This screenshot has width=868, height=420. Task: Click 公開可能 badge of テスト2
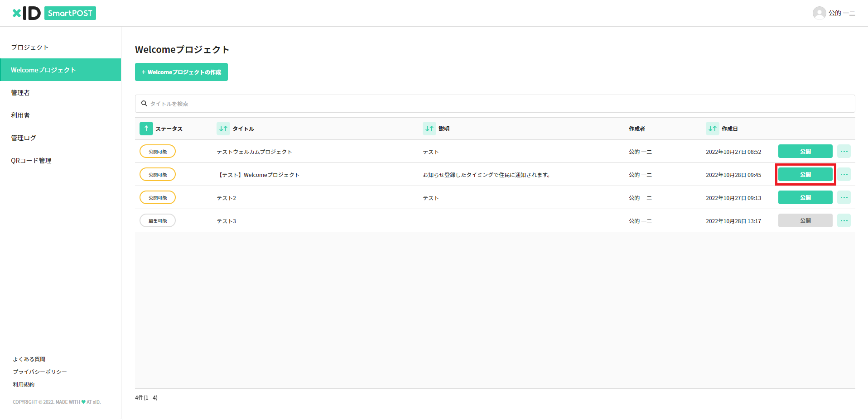point(158,197)
